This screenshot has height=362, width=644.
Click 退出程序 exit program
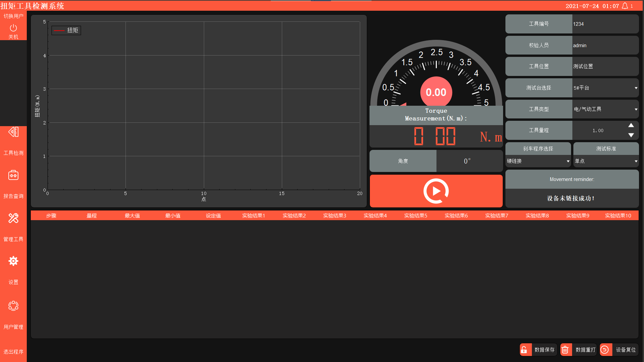pos(13,352)
